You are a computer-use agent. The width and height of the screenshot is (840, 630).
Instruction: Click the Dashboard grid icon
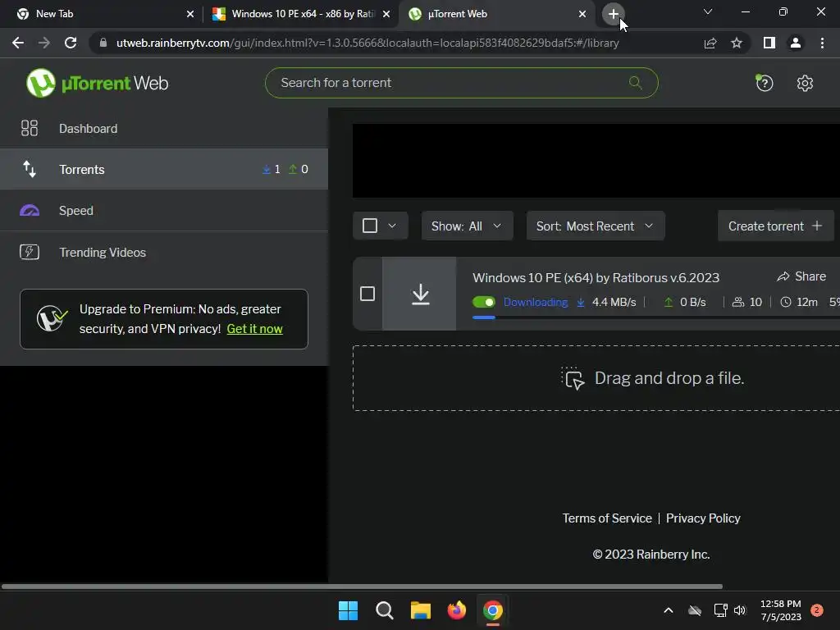(30, 128)
